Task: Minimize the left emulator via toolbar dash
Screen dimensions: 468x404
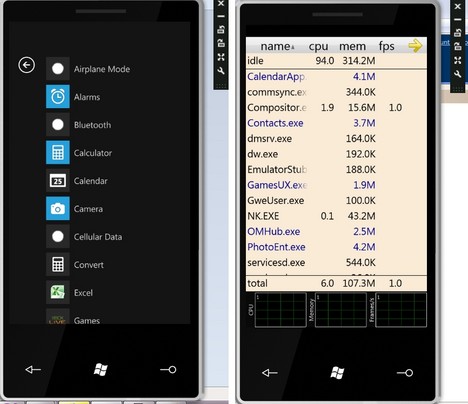Action: [221, 16]
